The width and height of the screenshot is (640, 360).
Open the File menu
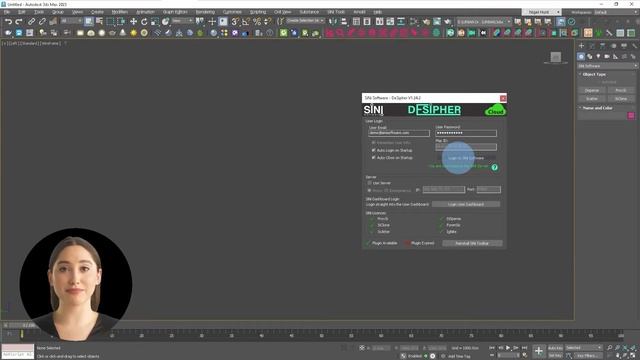[7, 12]
